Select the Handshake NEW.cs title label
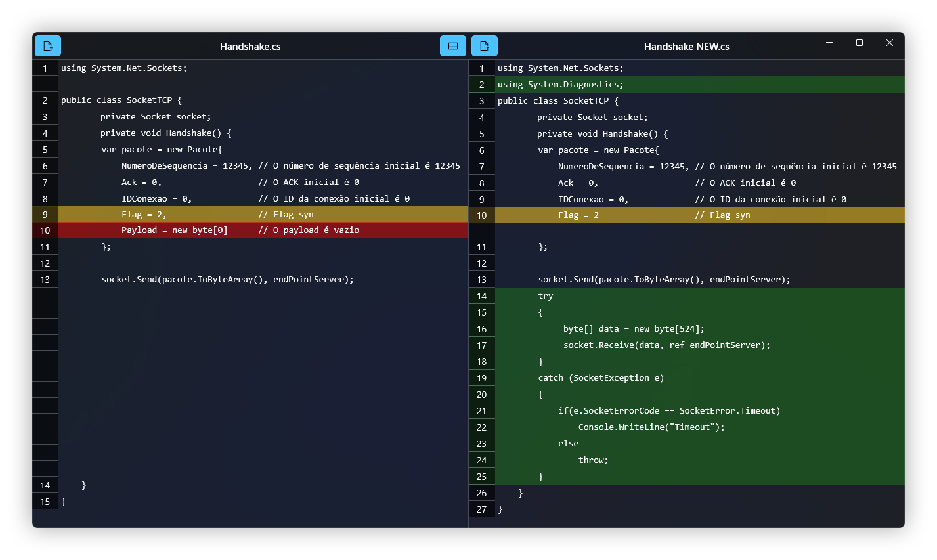 [687, 46]
